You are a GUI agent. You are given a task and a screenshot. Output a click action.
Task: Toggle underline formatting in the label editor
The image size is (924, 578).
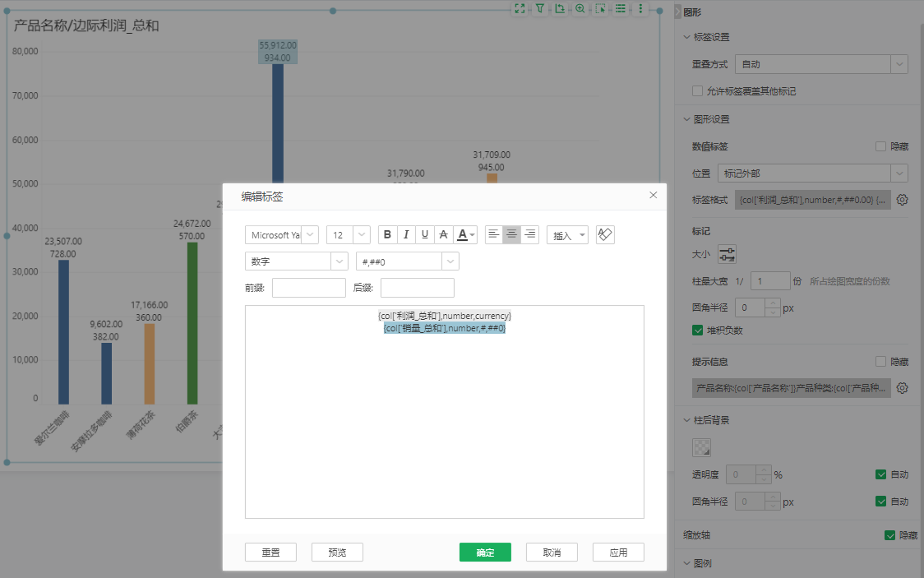pyautogui.click(x=425, y=234)
